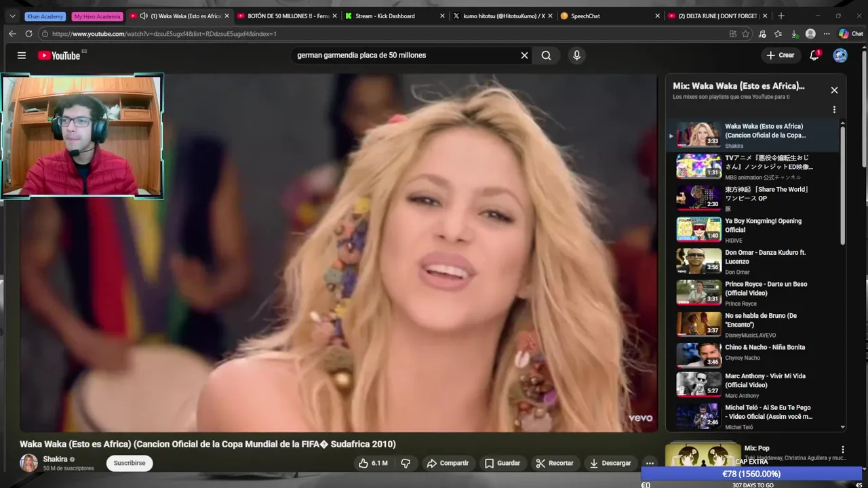Open browser settings and more menu
The height and width of the screenshot is (488, 868).
tap(827, 33)
